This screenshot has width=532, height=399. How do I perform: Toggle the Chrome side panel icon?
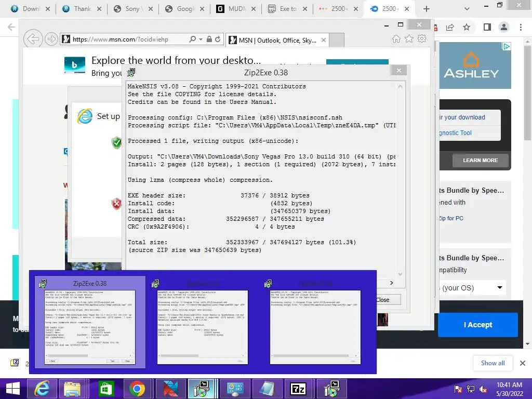click(x=487, y=27)
